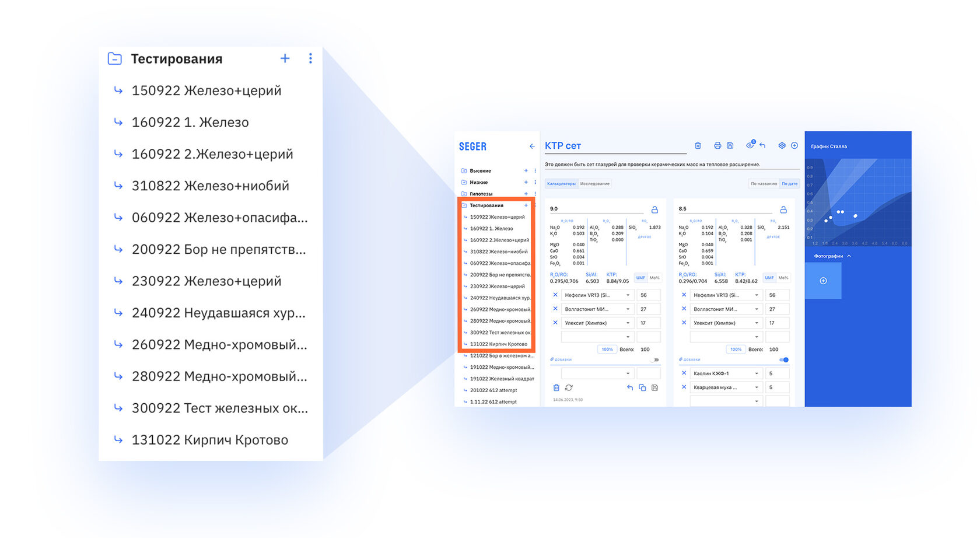Open the Волластонит МИ dropdown in the 8.5 card

coord(726,309)
